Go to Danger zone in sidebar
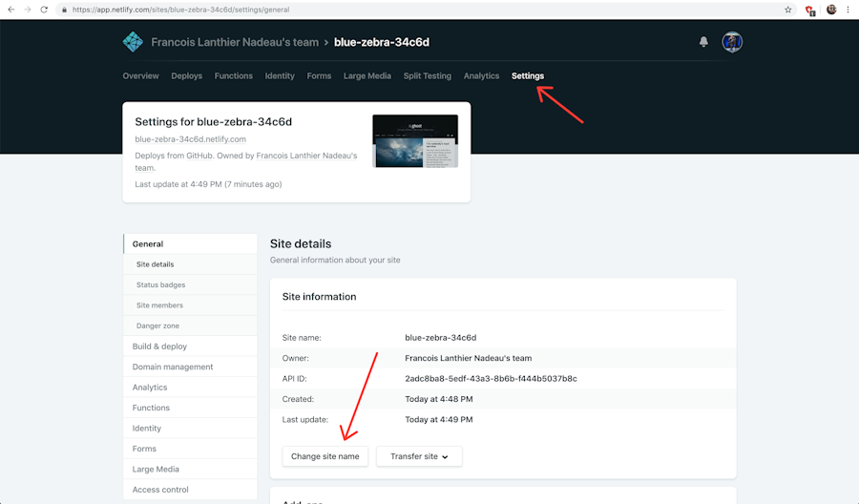The image size is (859, 504). click(x=190, y=325)
